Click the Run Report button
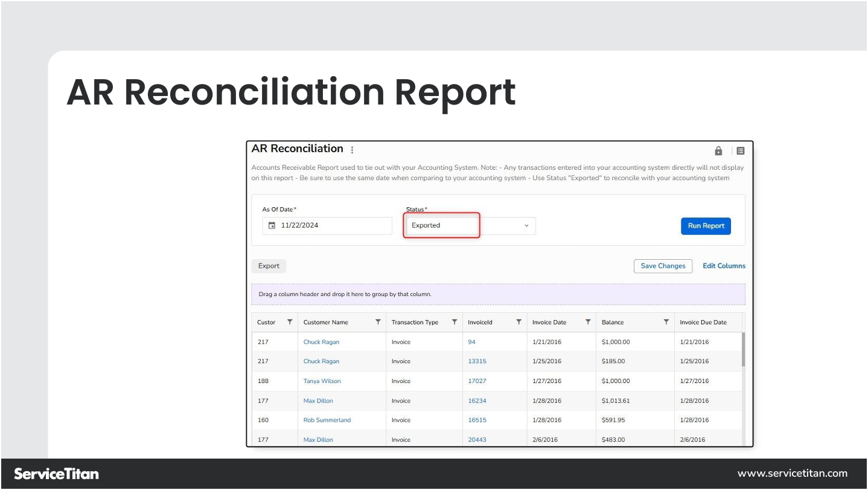This screenshot has width=868, height=490. tap(706, 225)
